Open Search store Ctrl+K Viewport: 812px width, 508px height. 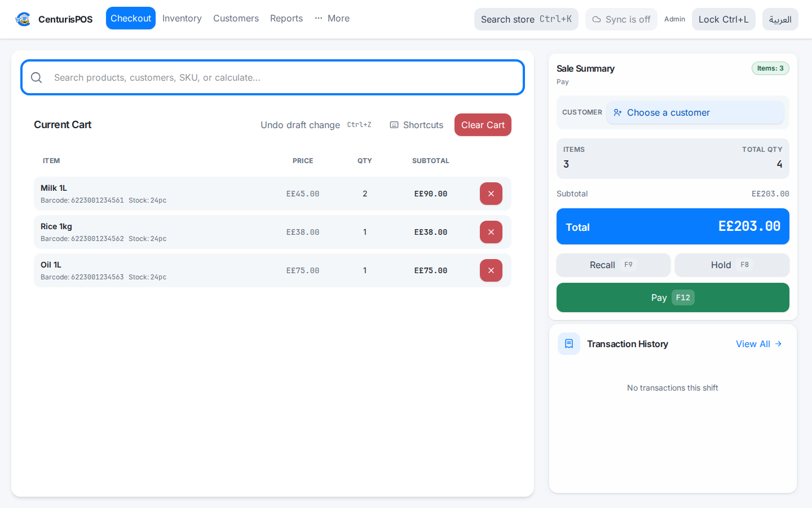pyautogui.click(x=526, y=19)
